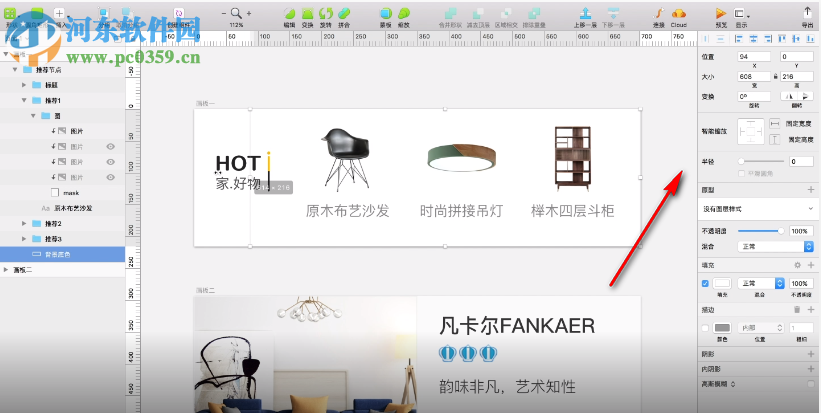Collapse the 推荐1 group
821x413 pixels.
tap(24, 100)
